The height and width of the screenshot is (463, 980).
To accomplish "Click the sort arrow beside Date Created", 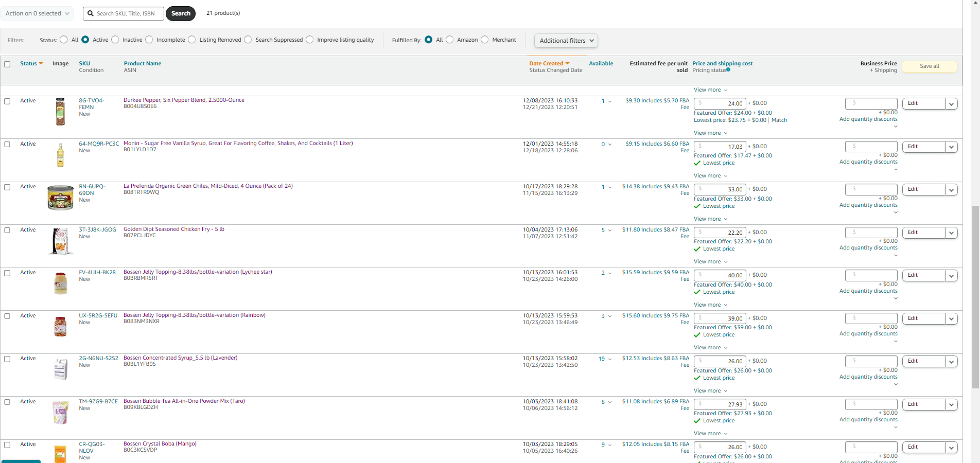I will 568,63.
